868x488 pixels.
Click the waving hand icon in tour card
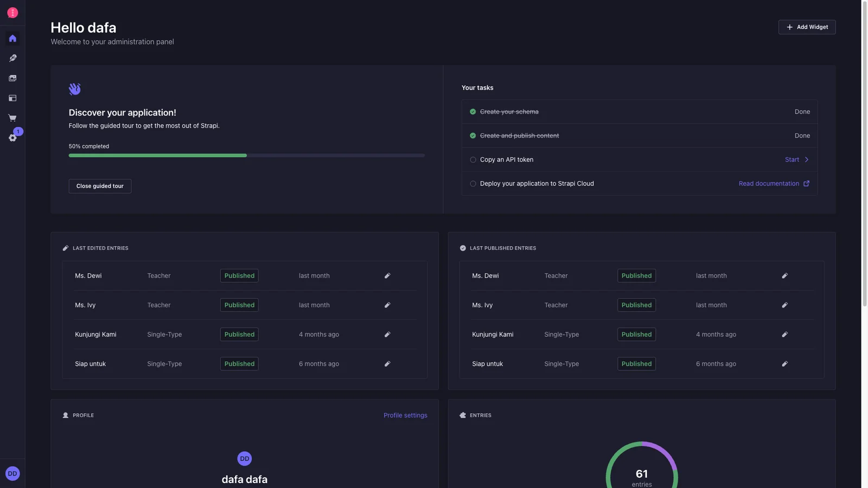(75, 89)
